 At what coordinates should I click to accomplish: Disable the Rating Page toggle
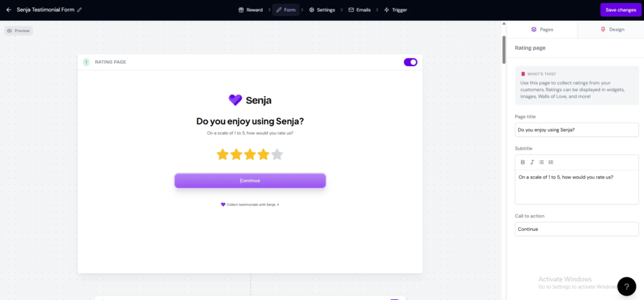pos(410,62)
